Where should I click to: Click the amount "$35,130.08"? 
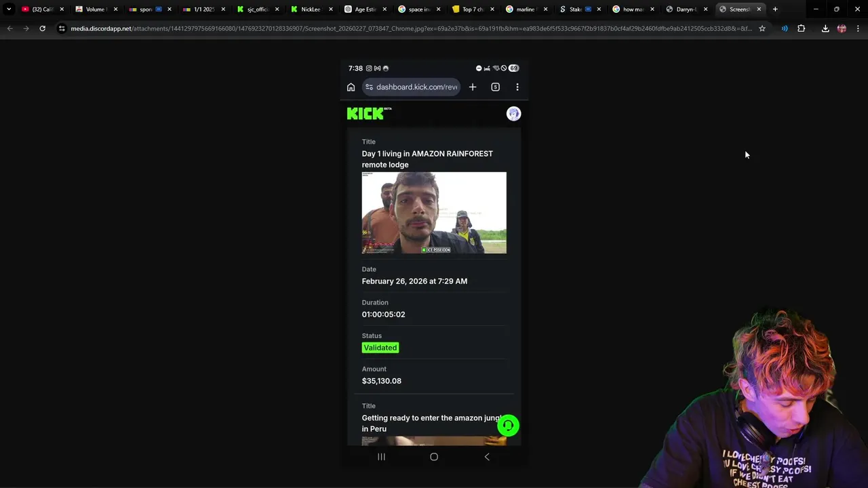tap(382, 381)
